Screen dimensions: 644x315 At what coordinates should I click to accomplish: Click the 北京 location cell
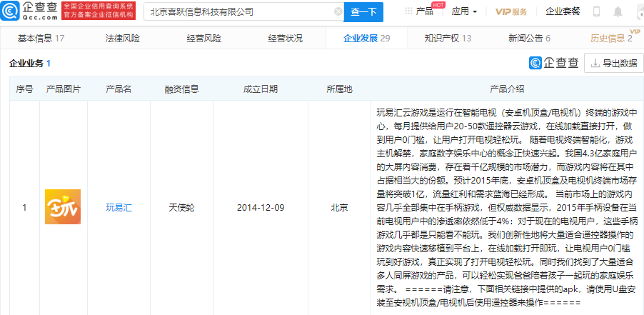(x=339, y=207)
